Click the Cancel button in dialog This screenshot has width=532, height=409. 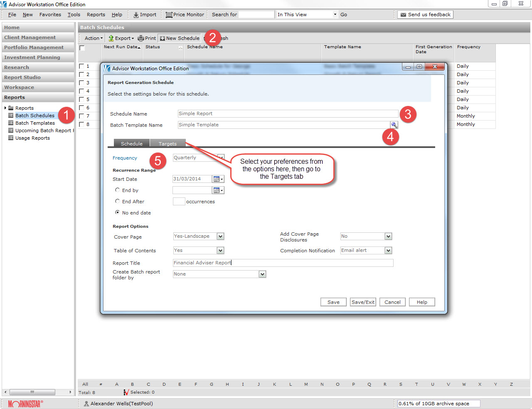(x=392, y=302)
